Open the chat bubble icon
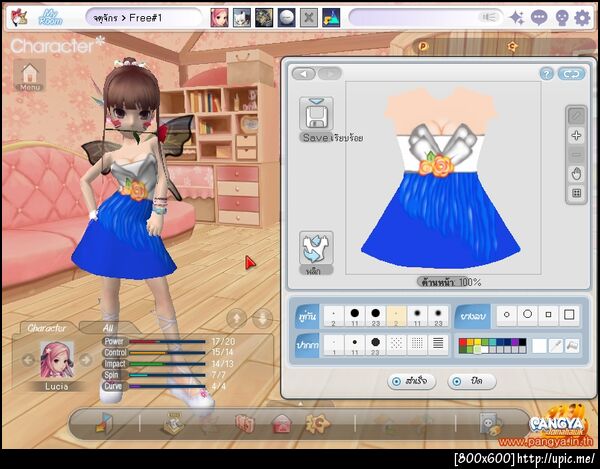 [x=538, y=18]
